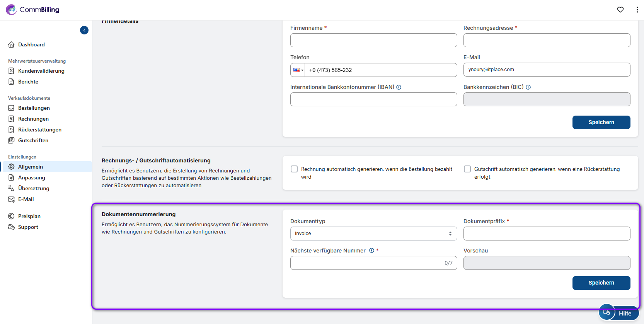Click the Hilfe chat bubble icon
644x324 pixels.
(x=607, y=312)
